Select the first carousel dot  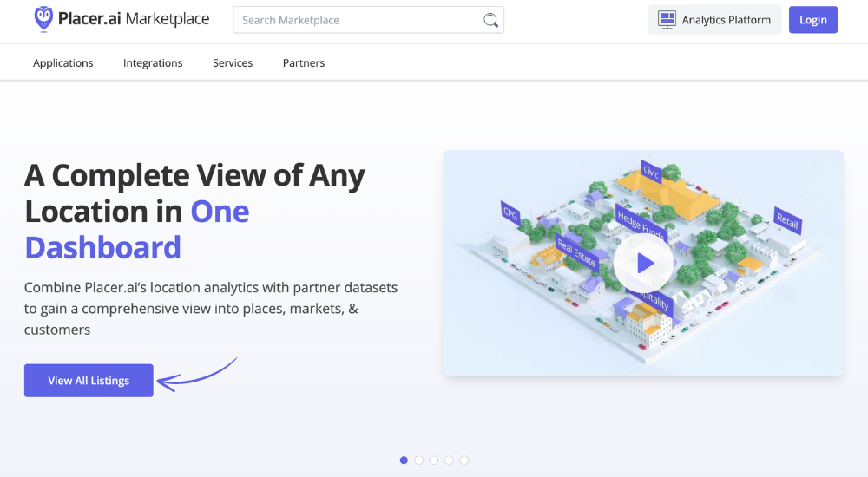(x=404, y=461)
